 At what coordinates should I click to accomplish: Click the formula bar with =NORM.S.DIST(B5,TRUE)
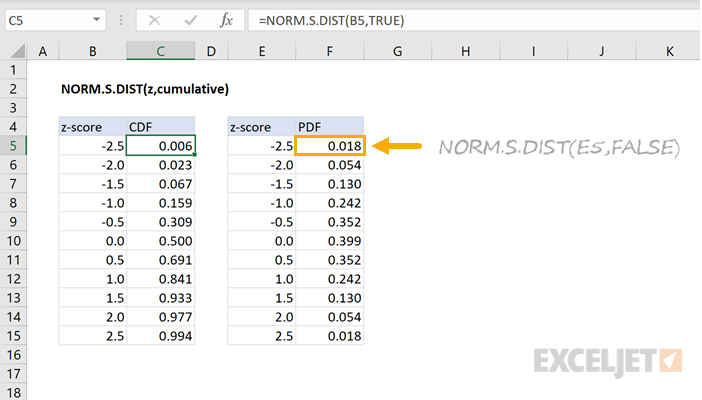click(x=475, y=20)
